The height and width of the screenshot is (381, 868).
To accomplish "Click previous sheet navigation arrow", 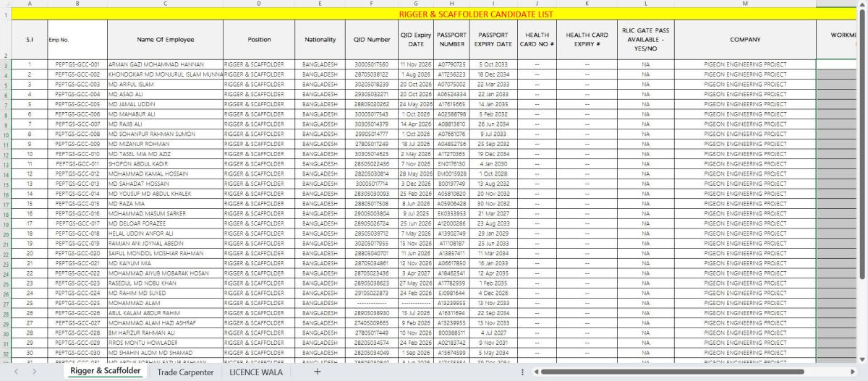I will (x=16, y=372).
